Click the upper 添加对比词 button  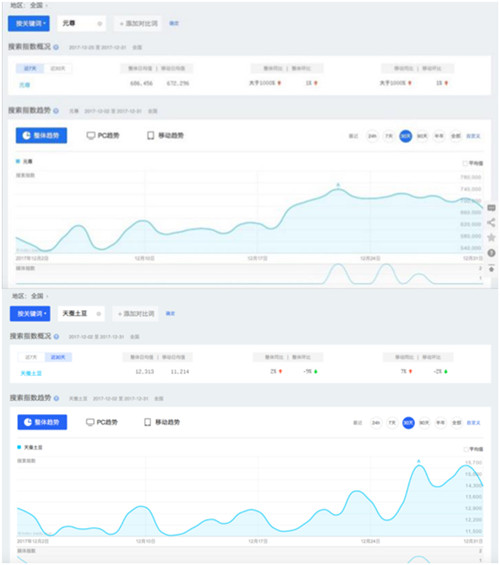coord(138,23)
